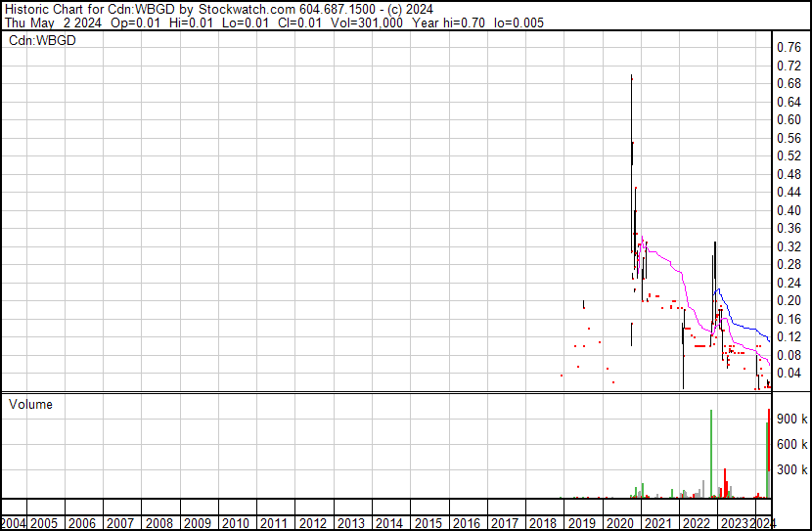The image size is (812, 531).
Task: Click the 2008 year label on time axis
Action: point(159,524)
